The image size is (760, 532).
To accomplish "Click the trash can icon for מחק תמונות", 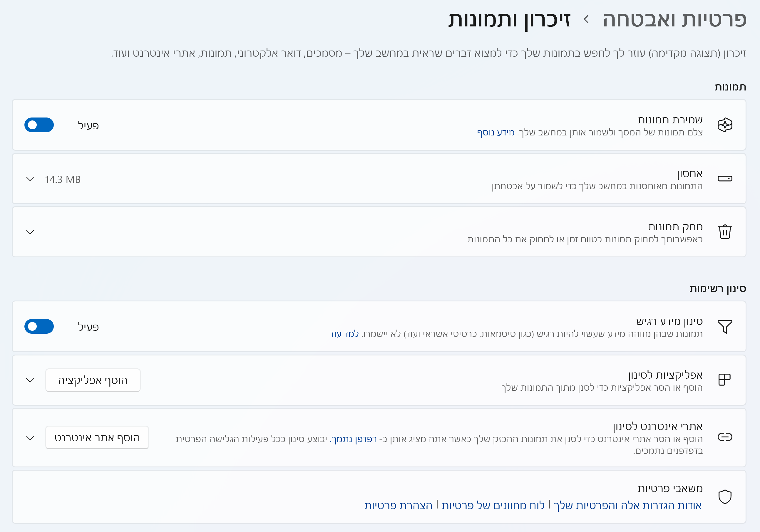I will coord(724,231).
